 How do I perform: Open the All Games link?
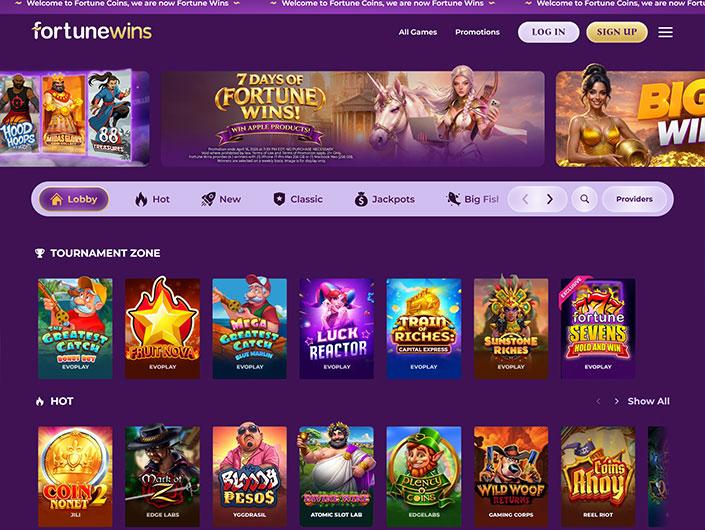(x=418, y=32)
